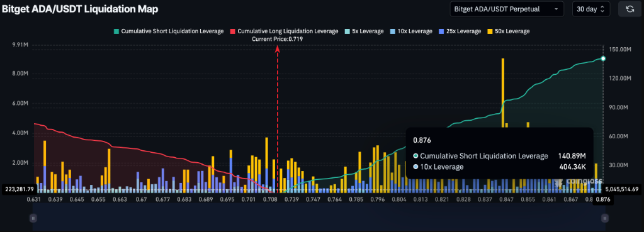This screenshot has width=644, height=232.
Task: Click the 0.804 x-axis price label
Action: 399,199
